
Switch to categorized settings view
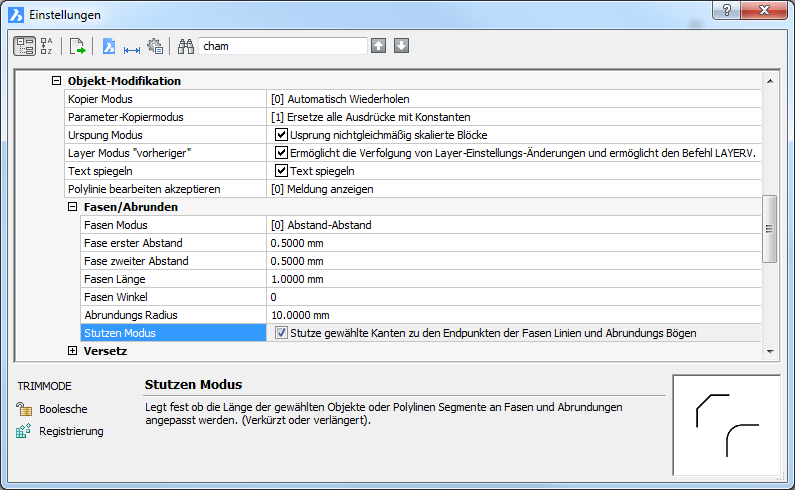[x=24, y=45]
